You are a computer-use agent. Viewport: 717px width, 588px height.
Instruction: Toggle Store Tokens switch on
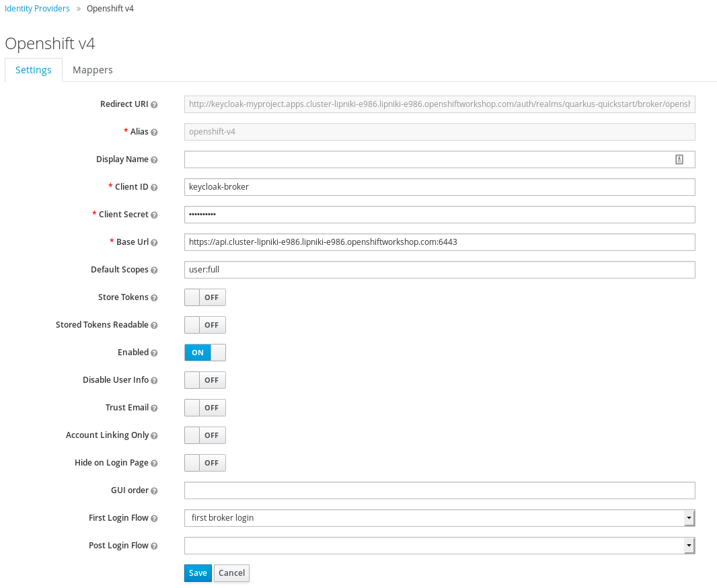(x=205, y=297)
